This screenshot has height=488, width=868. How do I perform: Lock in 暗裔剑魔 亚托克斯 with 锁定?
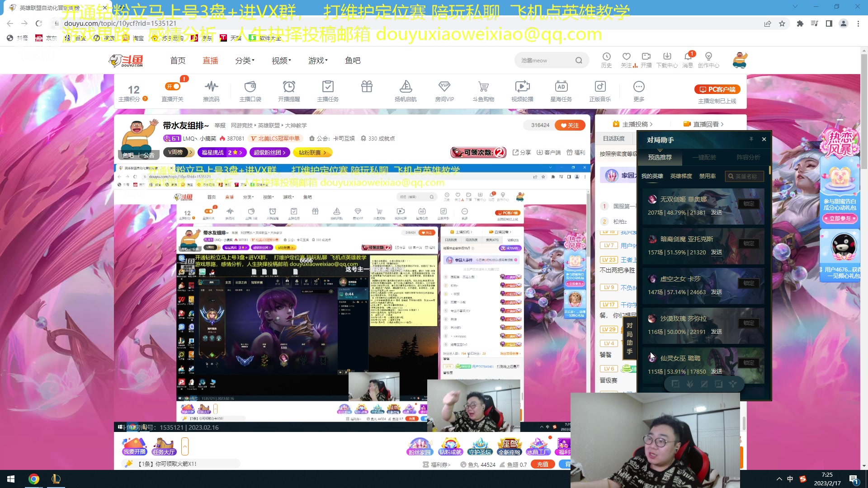[749, 244]
